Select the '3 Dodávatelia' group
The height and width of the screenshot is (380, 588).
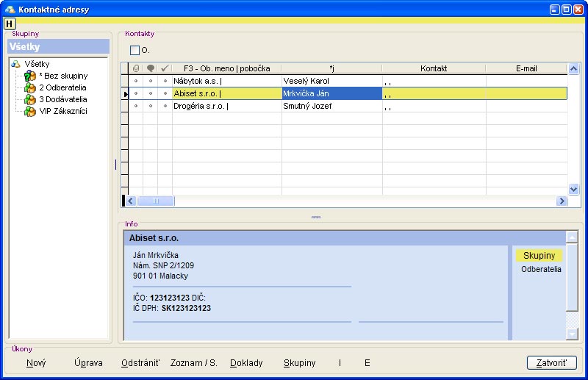coord(62,99)
